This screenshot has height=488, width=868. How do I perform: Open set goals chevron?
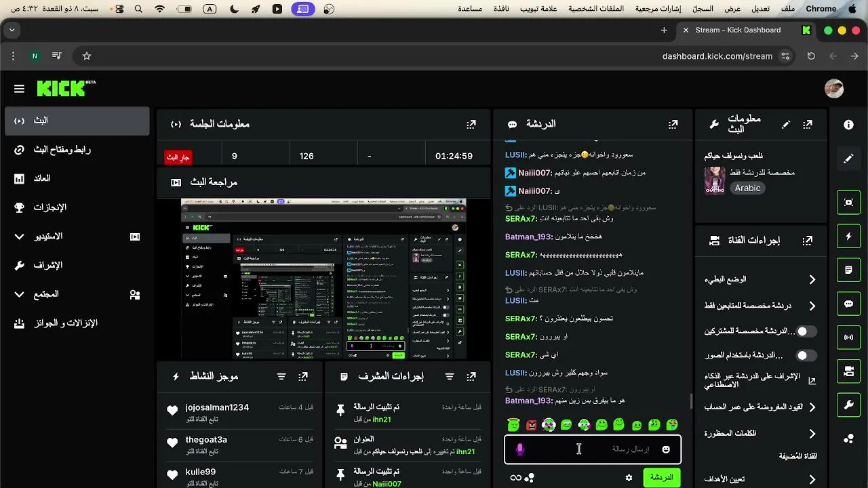click(x=812, y=479)
